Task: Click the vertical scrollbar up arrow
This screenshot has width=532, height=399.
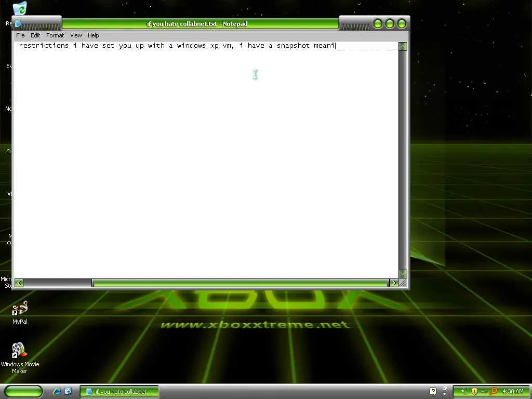Action: point(403,46)
